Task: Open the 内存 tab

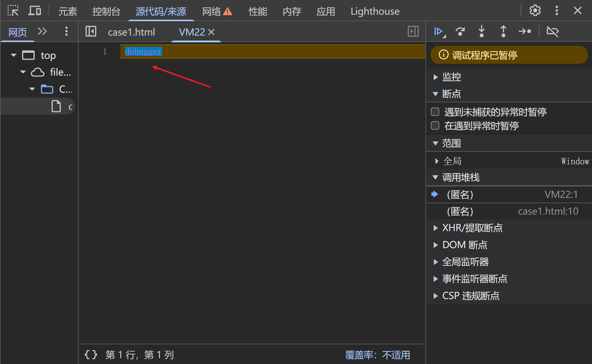Action: click(292, 11)
